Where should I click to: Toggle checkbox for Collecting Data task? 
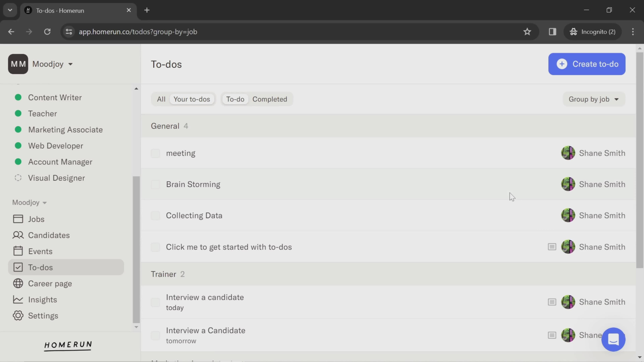pos(155,215)
